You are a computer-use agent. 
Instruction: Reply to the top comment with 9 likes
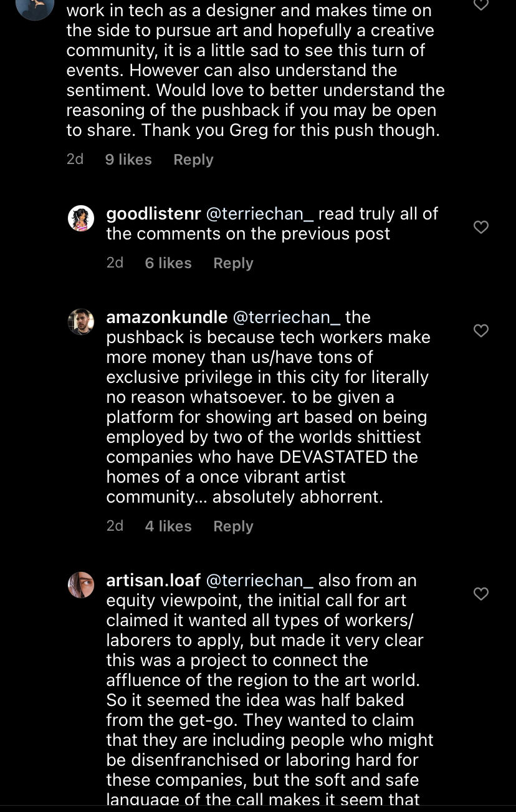(x=193, y=160)
